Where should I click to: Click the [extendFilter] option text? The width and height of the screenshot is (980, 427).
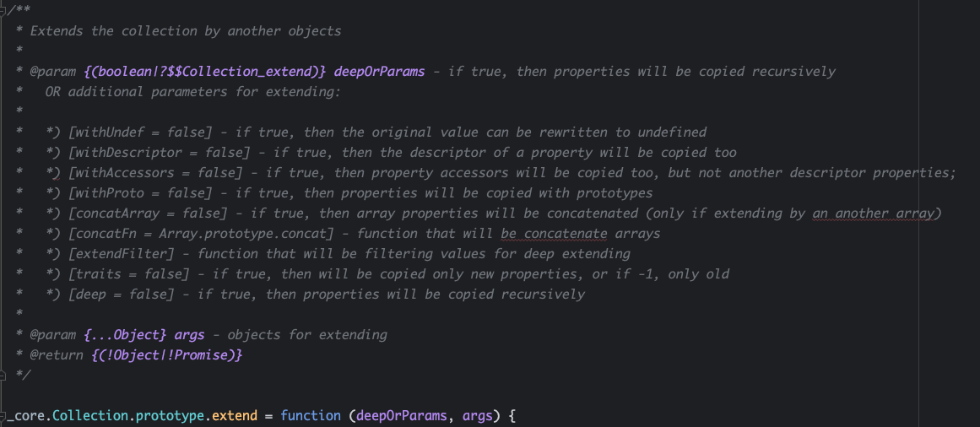(125, 254)
